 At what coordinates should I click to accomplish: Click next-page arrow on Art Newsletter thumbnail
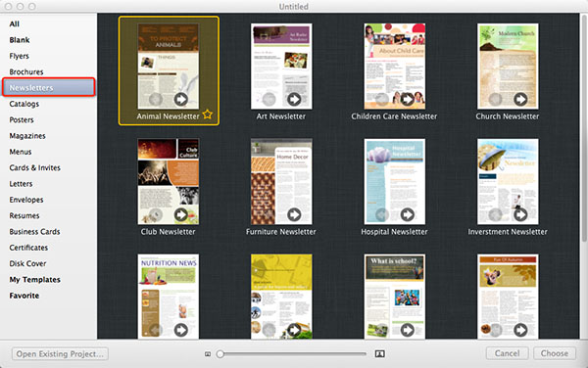(294, 99)
